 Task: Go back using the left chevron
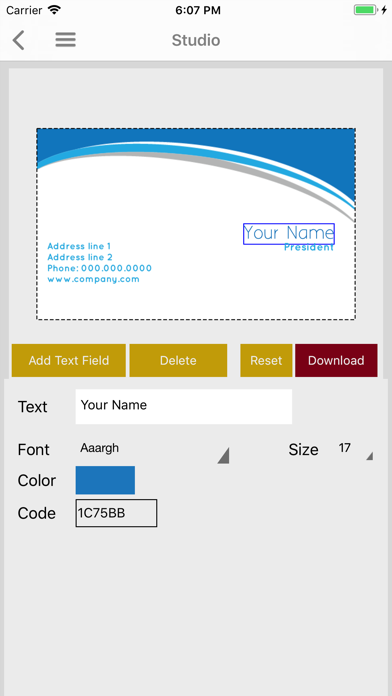(18, 40)
